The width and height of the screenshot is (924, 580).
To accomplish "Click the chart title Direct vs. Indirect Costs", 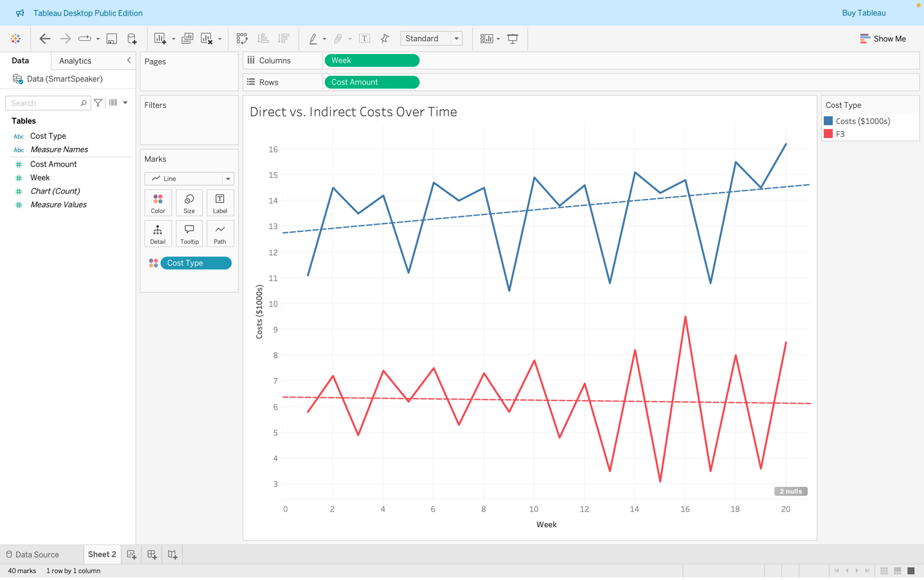I will click(x=353, y=112).
